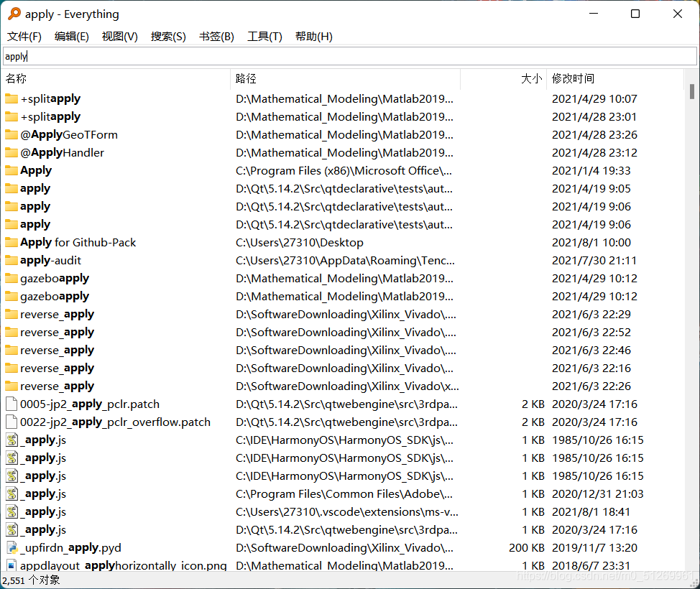Viewport: 700px width, 589px height.
Task: Minimize the Everything window
Action: coord(594,14)
